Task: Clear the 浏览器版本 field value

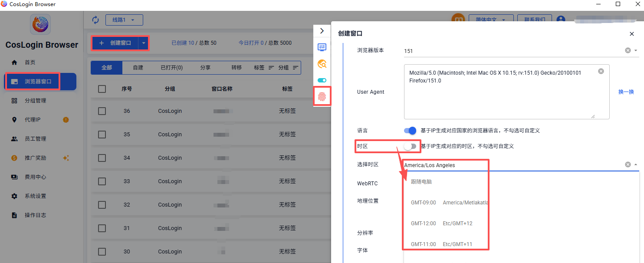Action: coord(628,50)
